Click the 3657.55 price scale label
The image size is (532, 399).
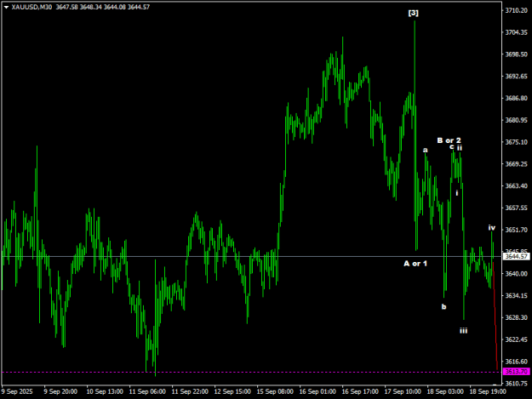[x=517, y=208]
